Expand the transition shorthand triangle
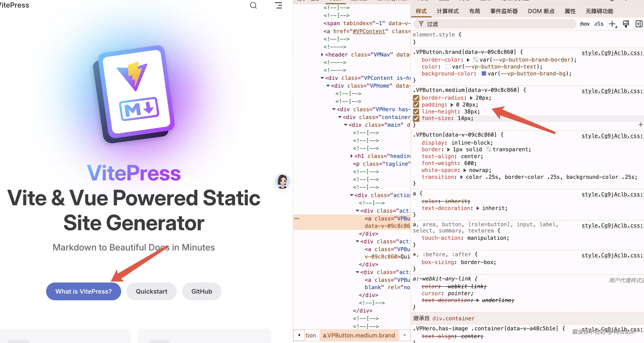The height and width of the screenshot is (343, 644). pos(461,177)
